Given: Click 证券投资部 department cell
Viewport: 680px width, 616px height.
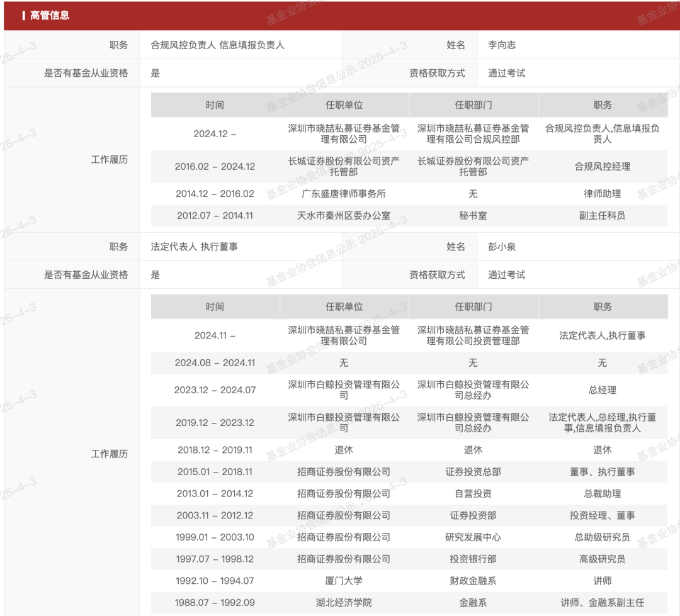Looking at the screenshot, I should tap(473, 515).
